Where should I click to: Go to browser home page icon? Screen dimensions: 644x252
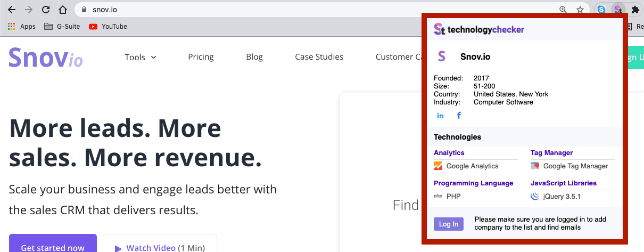(x=63, y=10)
